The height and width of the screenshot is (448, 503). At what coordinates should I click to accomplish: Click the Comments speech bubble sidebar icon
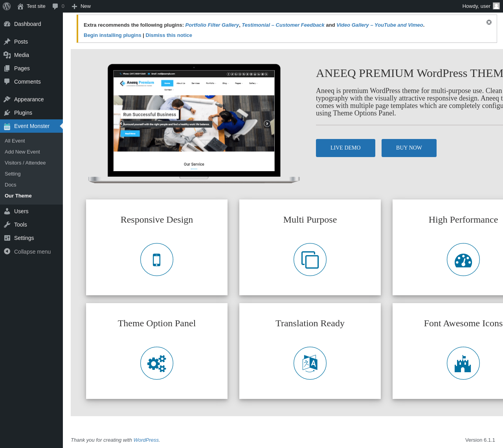tap(7, 82)
